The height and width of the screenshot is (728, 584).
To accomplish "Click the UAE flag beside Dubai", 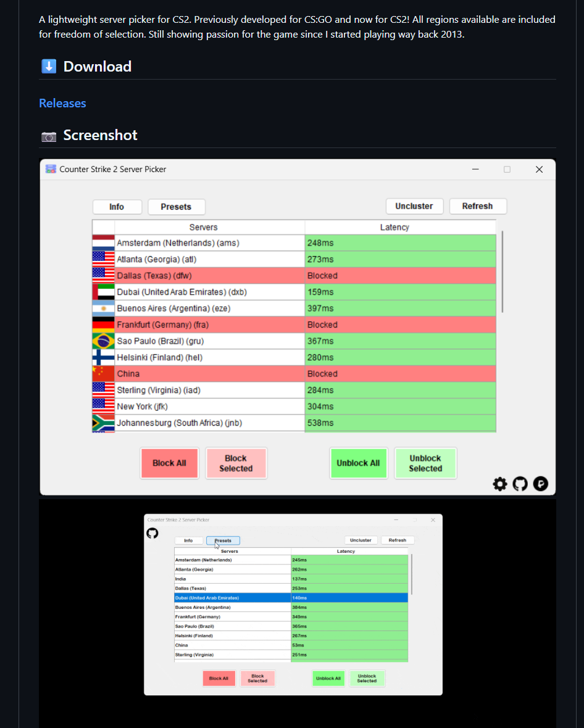I will [103, 292].
